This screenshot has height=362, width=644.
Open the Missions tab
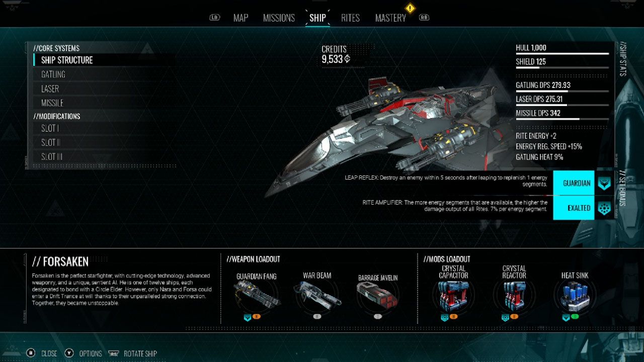point(279,18)
